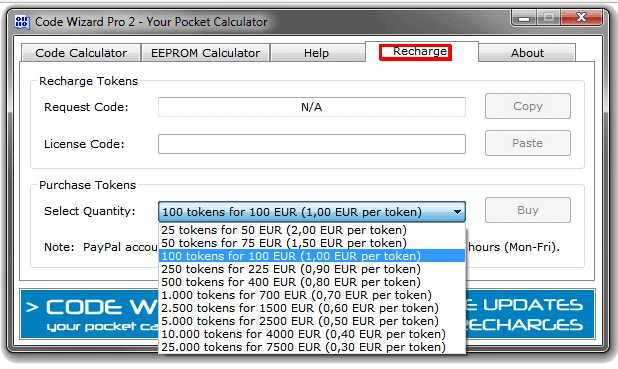Choose 25 tokens for 50 EUR option
Image resolution: width=618 pixels, height=369 pixels.
tap(312, 230)
